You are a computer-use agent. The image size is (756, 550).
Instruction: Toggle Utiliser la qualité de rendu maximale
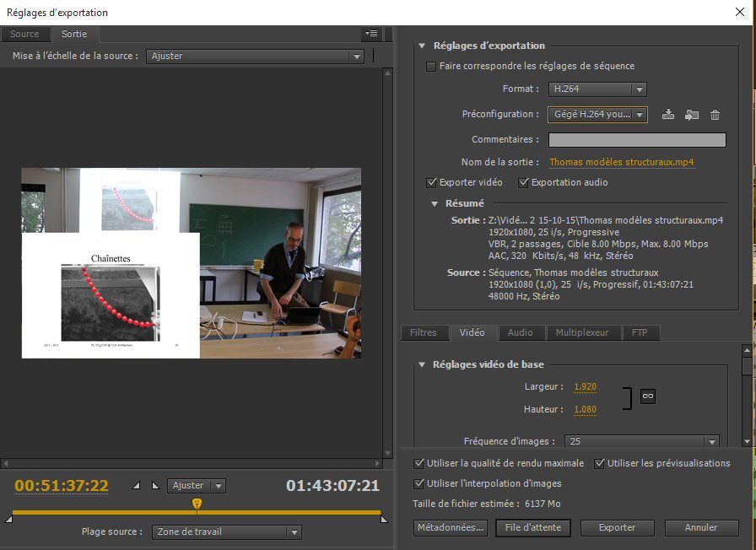[419, 463]
